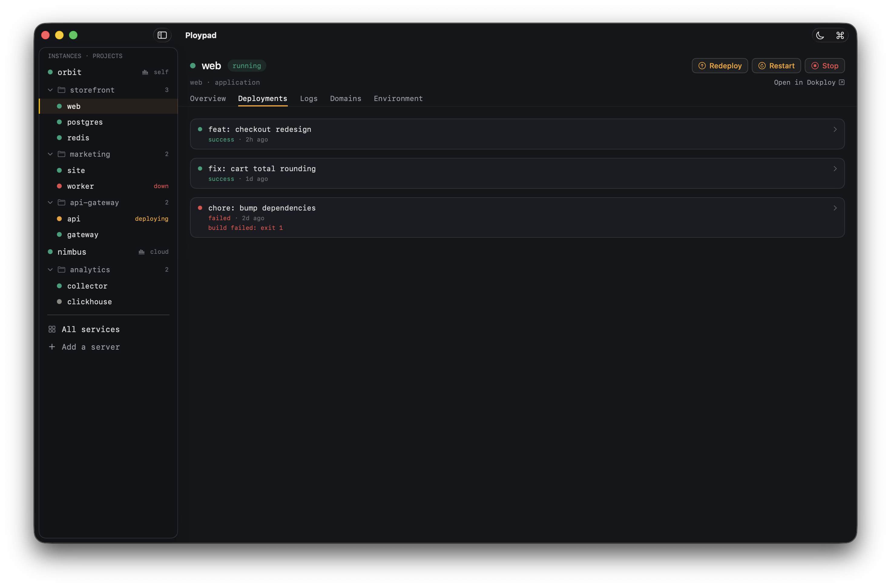
Task: Click the Redeploy button
Action: tap(720, 66)
